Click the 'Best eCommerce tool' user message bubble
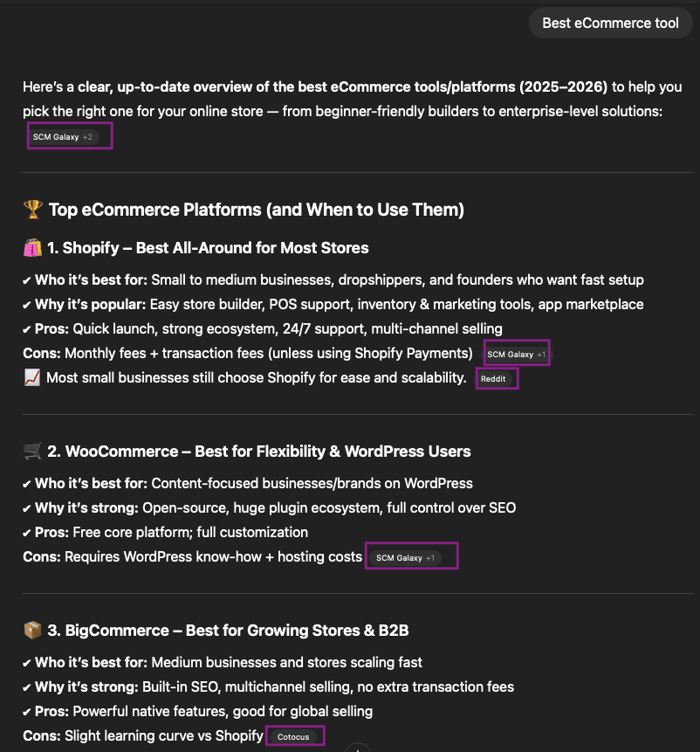Viewport: 700px width, 752px height. [610, 23]
